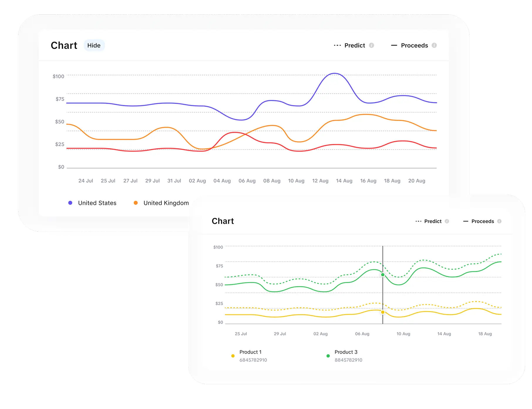Click the info icon beside Proceeds
Screen dimensions: 532x409
[x=434, y=45]
